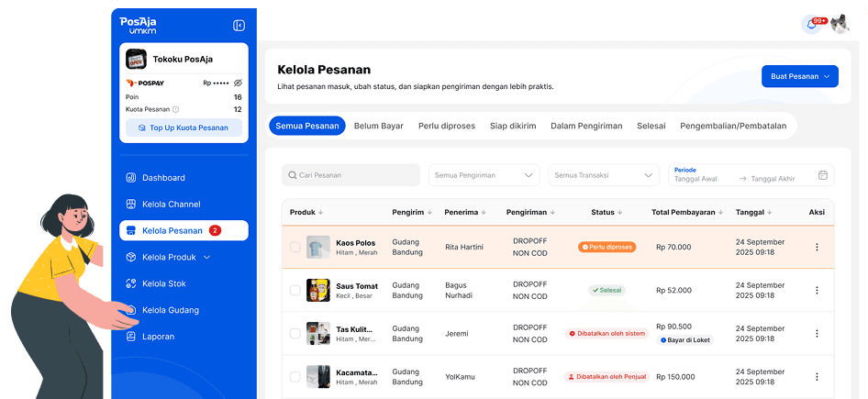Focus the Cari Pesanan search field

click(351, 175)
